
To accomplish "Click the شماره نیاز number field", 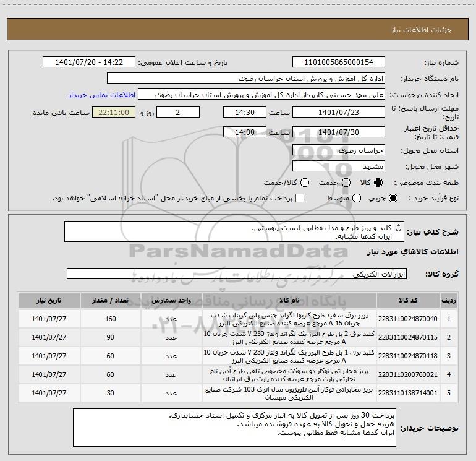I will [339, 62].
